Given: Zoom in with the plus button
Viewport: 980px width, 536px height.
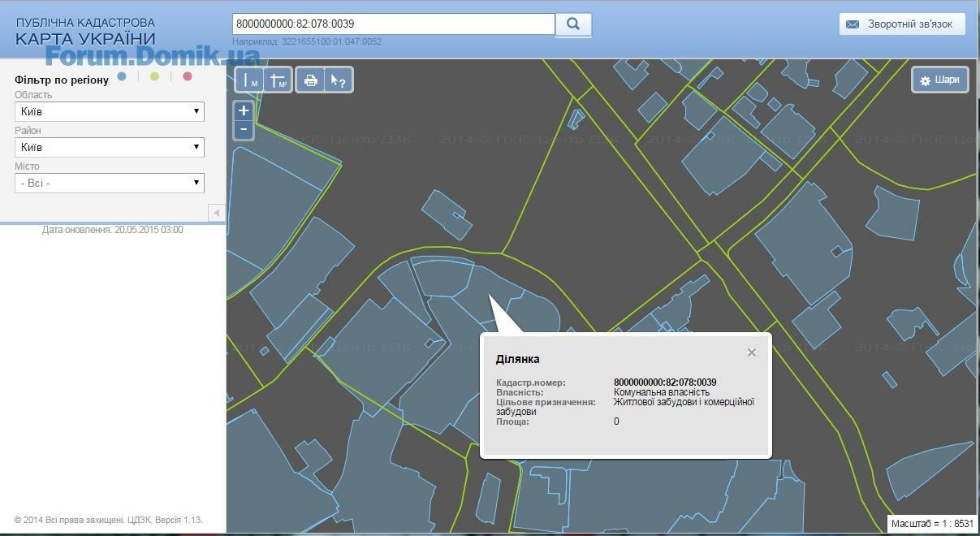Looking at the screenshot, I should click(244, 110).
